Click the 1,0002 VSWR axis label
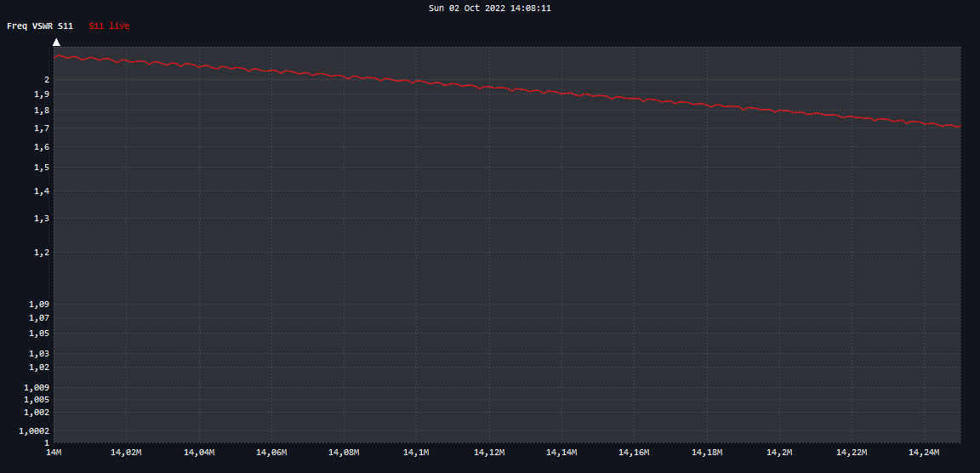This screenshot has height=473, width=980. (x=34, y=431)
